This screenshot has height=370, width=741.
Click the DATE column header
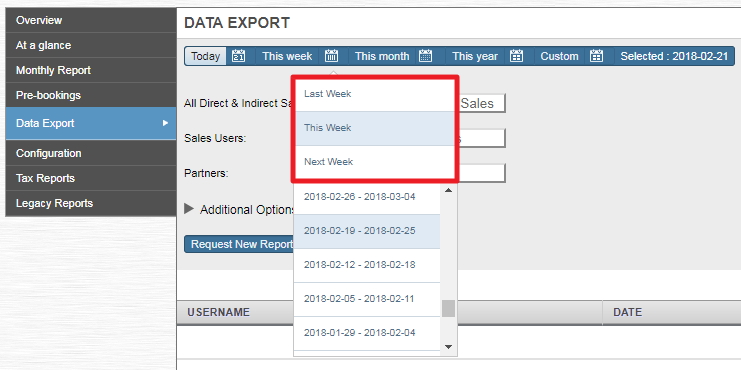click(627, 312)
